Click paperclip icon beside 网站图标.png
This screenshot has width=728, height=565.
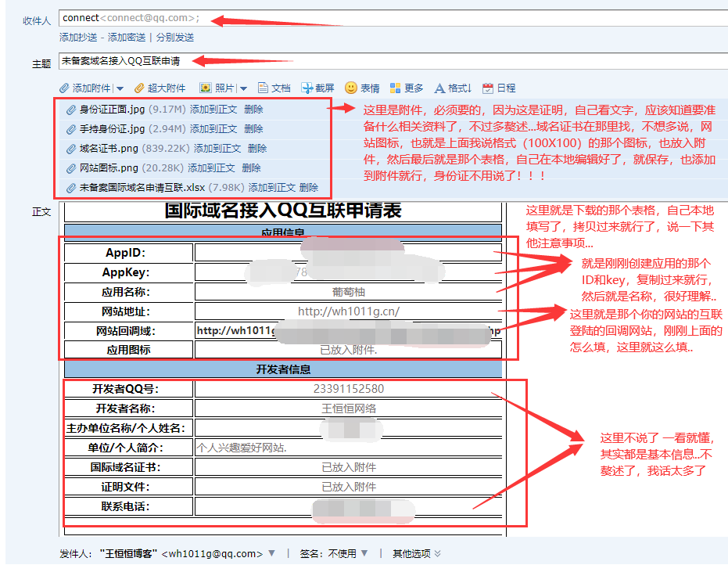pos(70,169)
